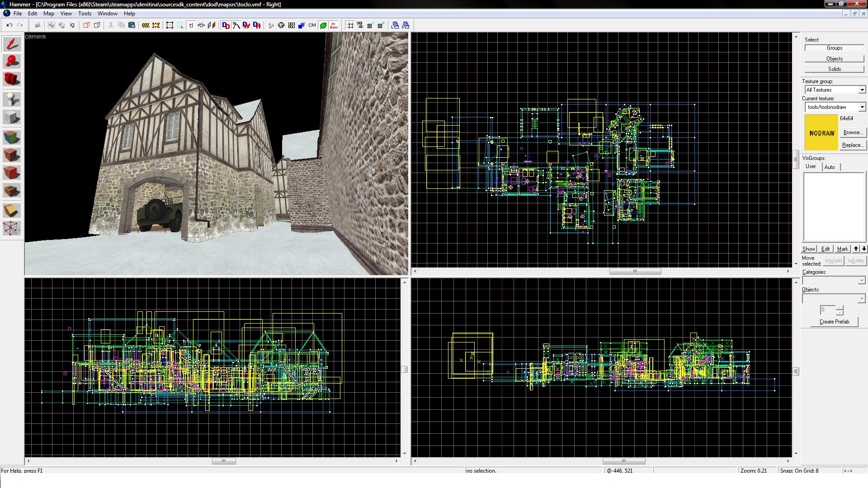Screen dimensions: 868x488
Task: Open the prefab Objects dropdown
Action: point(861,298)
